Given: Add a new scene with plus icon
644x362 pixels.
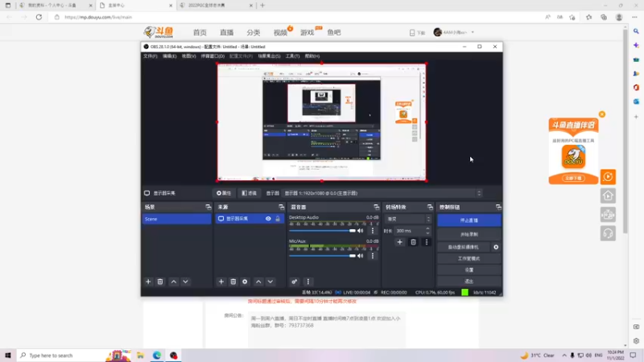Looking at the screenshot, I should (x=148, y=282).
